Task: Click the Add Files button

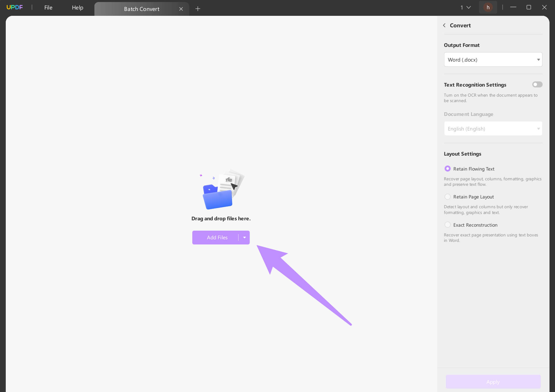Action: point(217,238)
